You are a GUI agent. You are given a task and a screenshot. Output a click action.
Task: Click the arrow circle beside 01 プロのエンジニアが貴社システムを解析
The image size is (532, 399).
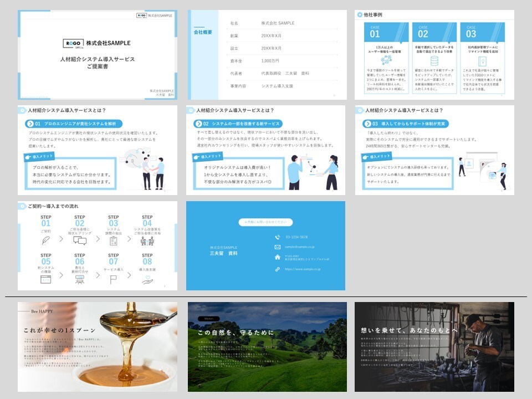coord(30,124)
